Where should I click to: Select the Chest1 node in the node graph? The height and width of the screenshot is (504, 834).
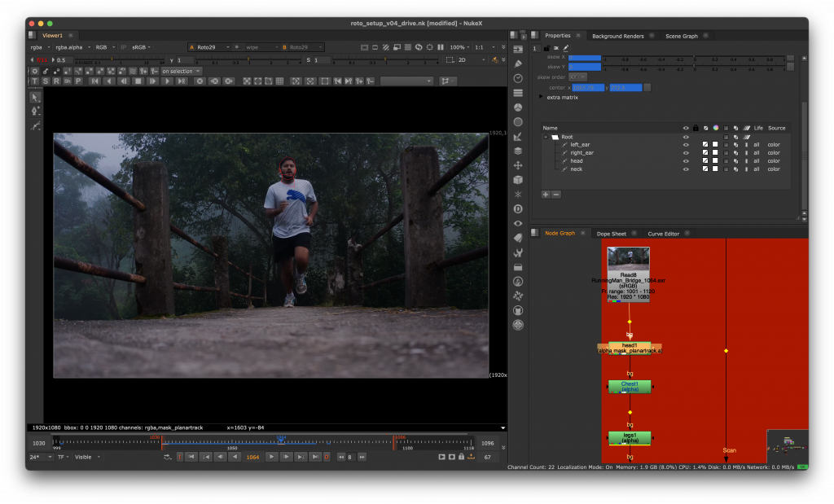[630, 386]
